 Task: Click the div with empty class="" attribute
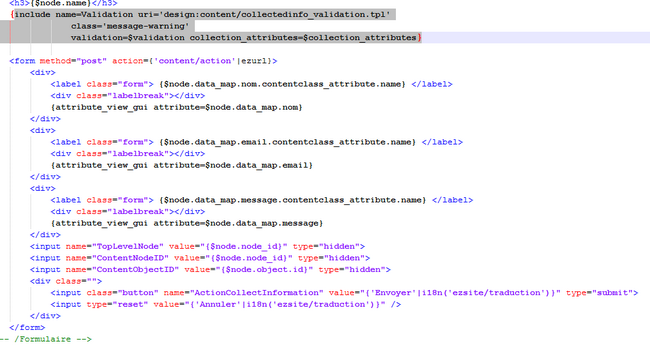[x=66, y=281]
